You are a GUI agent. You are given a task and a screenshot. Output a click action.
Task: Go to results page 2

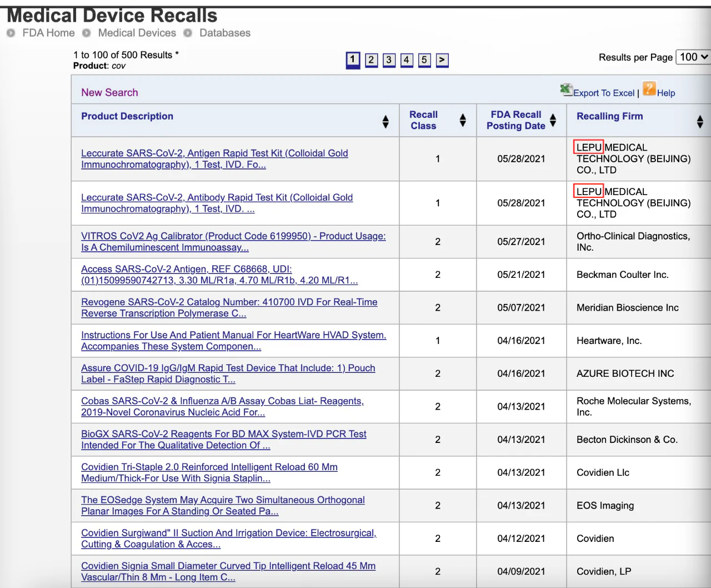tap(372, 59)
